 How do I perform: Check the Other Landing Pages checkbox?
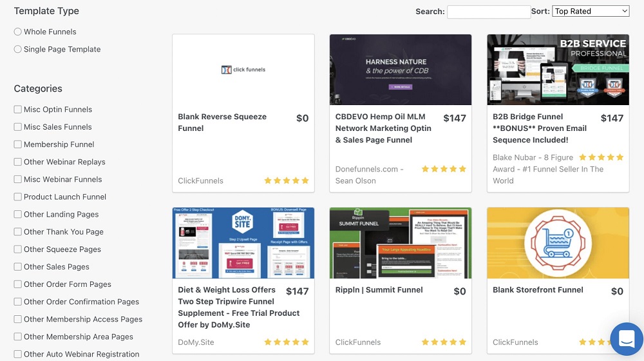click(x=17, y=214)
